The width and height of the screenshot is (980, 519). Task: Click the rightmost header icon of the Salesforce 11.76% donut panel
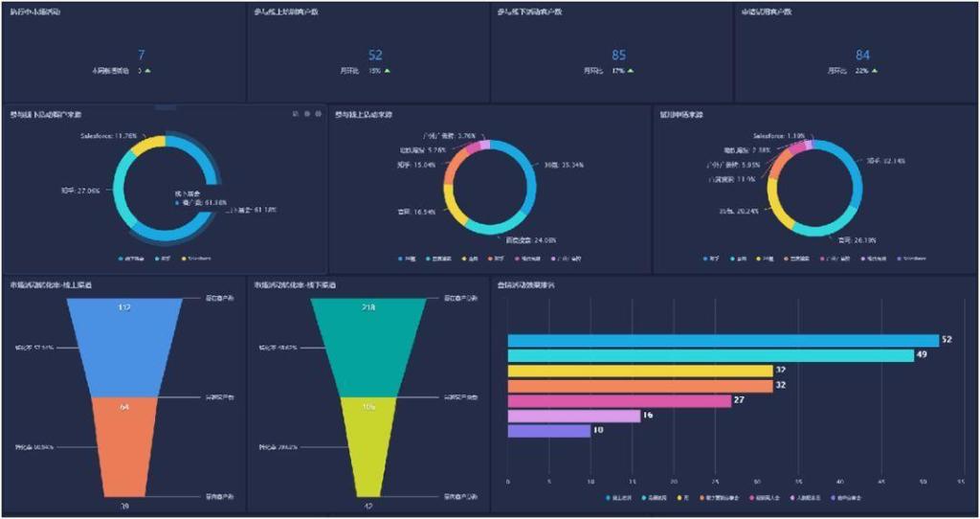tap(318, 114)
